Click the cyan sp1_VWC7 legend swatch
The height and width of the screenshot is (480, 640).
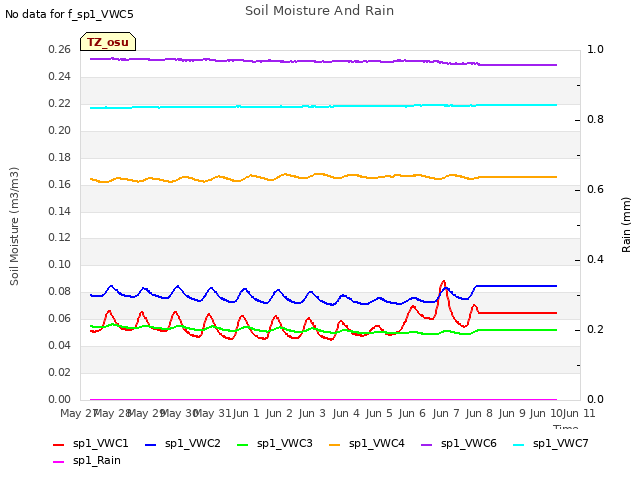519,444
